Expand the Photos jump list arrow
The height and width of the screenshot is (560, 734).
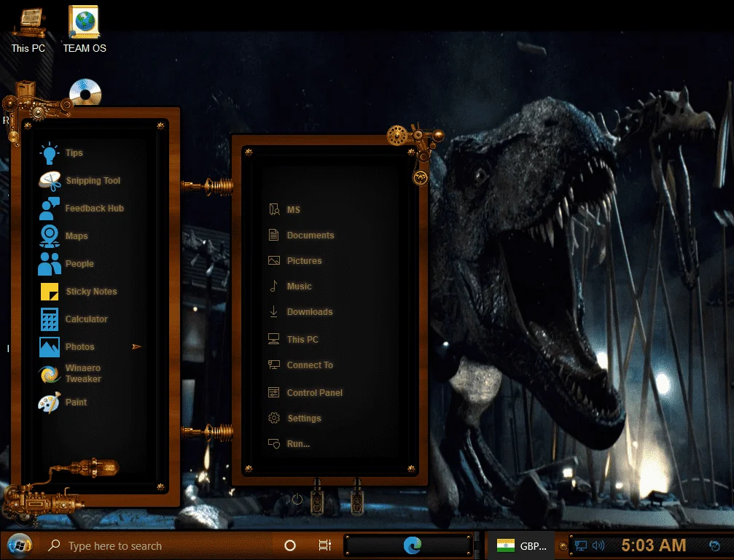point(136,347)
